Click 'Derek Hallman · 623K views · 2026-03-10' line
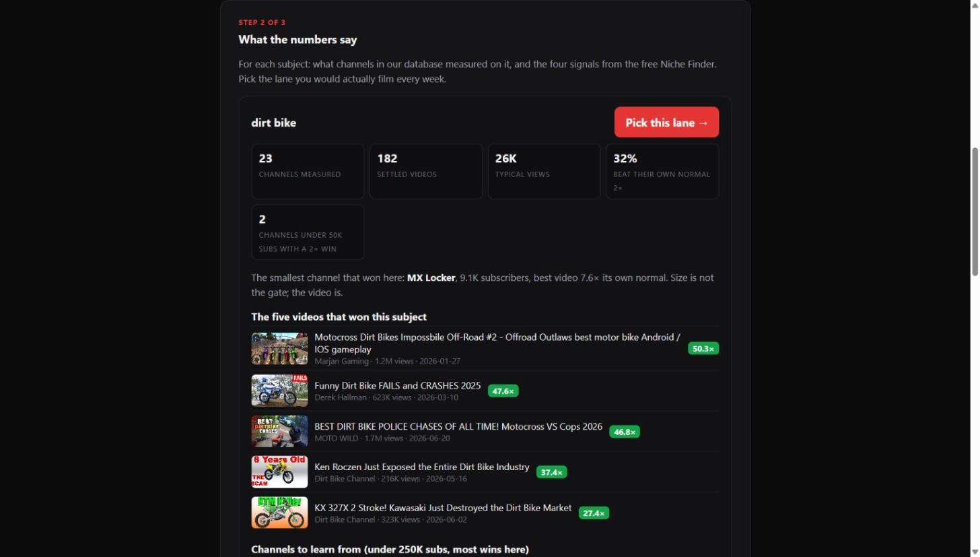Viewport: 980px width, 557px height. tap(386, 397)
